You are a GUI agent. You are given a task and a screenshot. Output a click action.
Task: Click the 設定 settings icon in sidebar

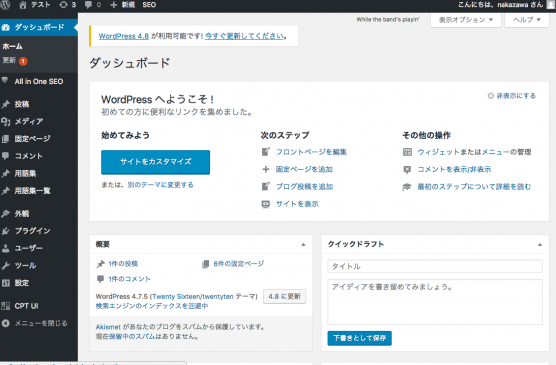click(5, 283)
